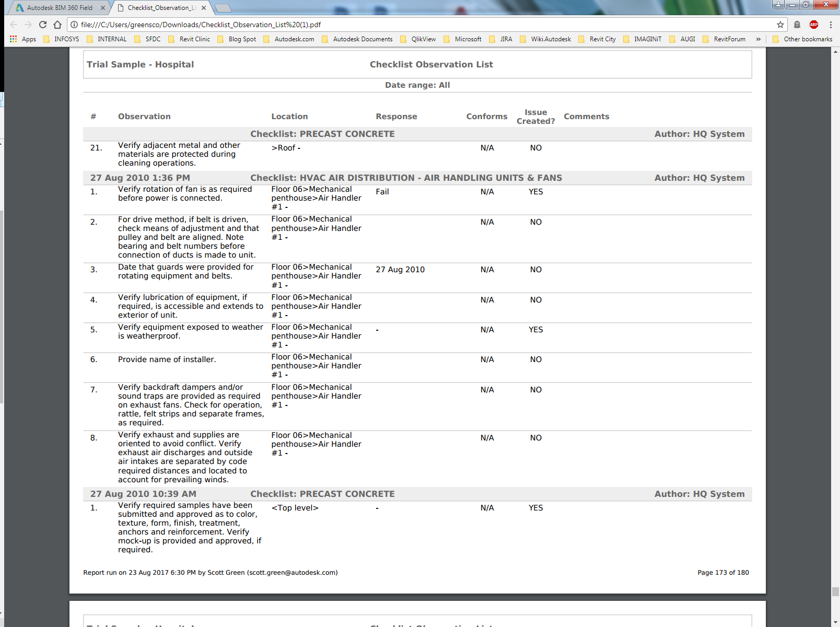Image resolution: width=840 pixels, height=627 pixels.
Task: Open the Autodesk.com bookmark
Action: [294, 39]
